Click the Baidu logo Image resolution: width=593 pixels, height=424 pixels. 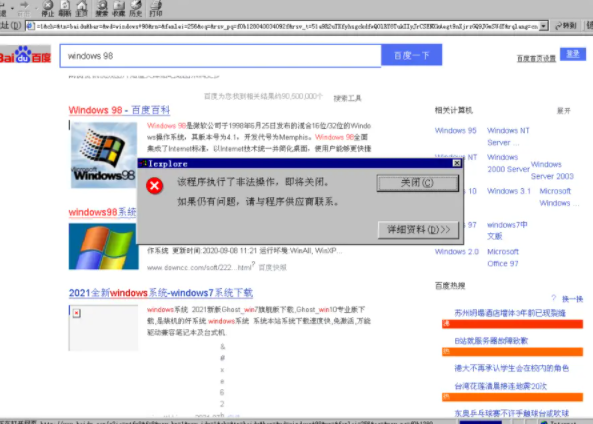pyautogui.click(x=25, y=55)
